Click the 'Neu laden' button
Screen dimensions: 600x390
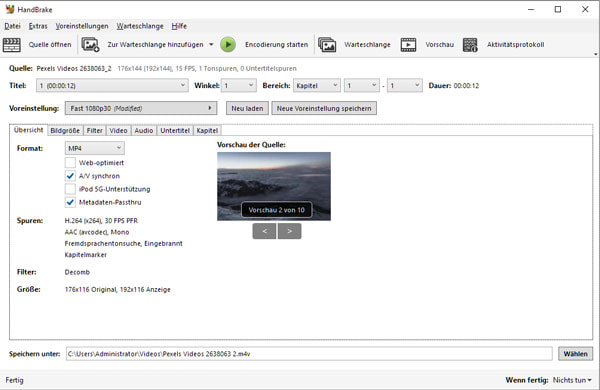(x=247, y=108)
